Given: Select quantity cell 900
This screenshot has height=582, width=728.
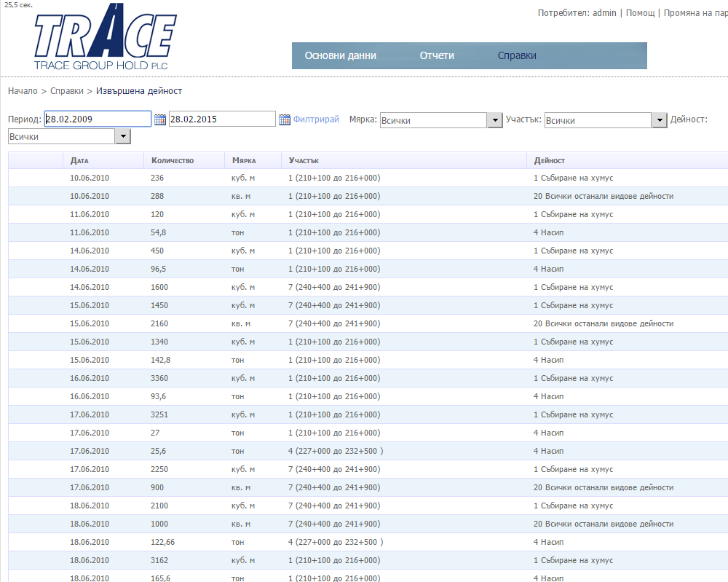Looking at the screenshot, I should [x=157, y=487].
